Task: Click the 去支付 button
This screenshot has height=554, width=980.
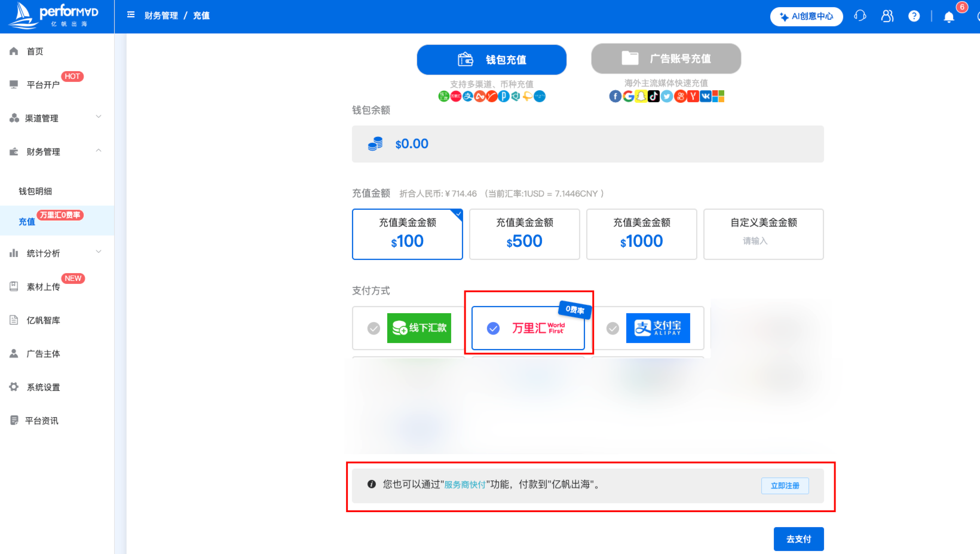Action: (798, 538)
